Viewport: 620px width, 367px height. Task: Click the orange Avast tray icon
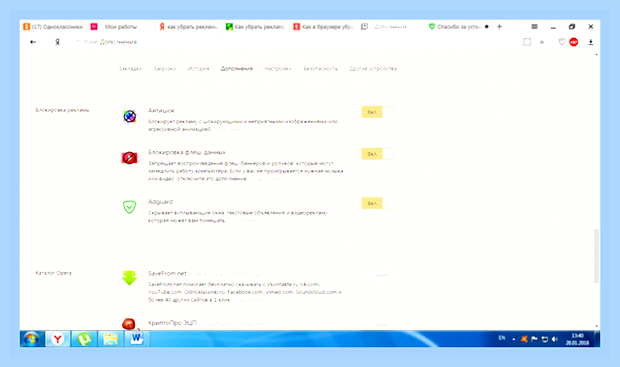point(524,339)
